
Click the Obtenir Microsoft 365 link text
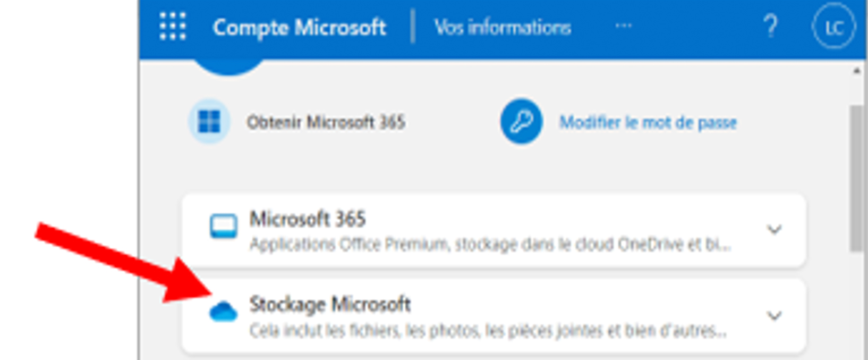click(x=326, y=123)
